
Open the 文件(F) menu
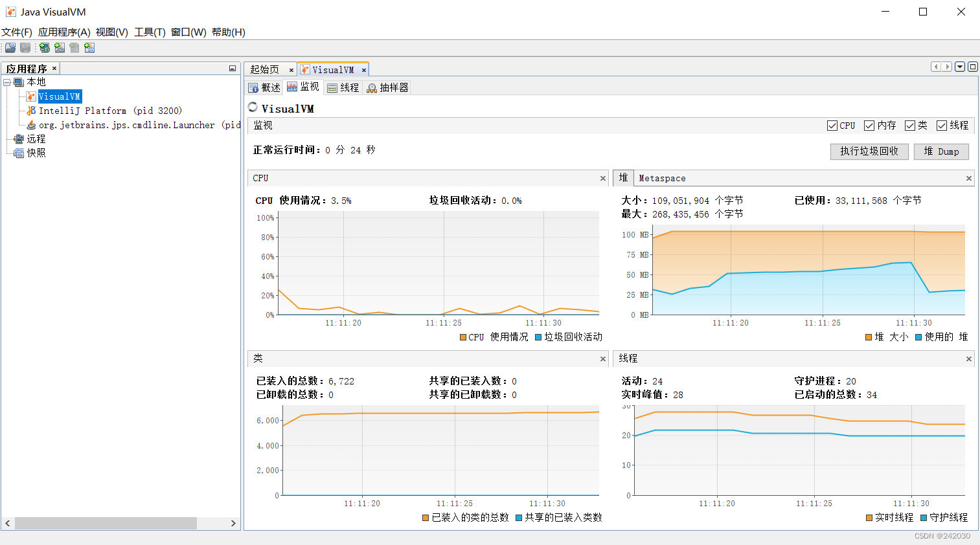[17, 32]
